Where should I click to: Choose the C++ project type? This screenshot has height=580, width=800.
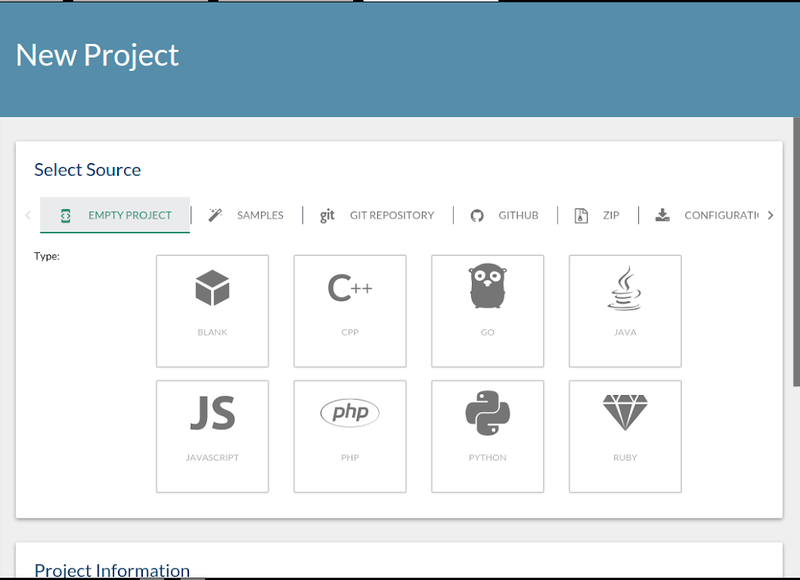(x=350, y=290)
